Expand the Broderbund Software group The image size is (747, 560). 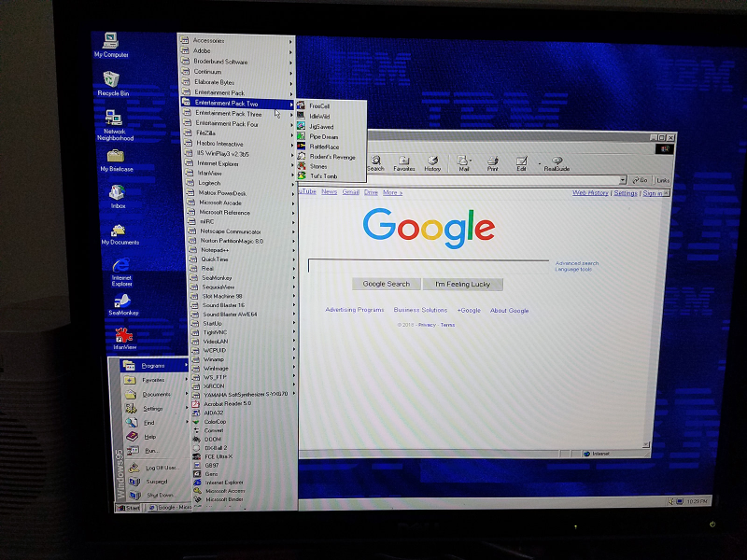237,62
